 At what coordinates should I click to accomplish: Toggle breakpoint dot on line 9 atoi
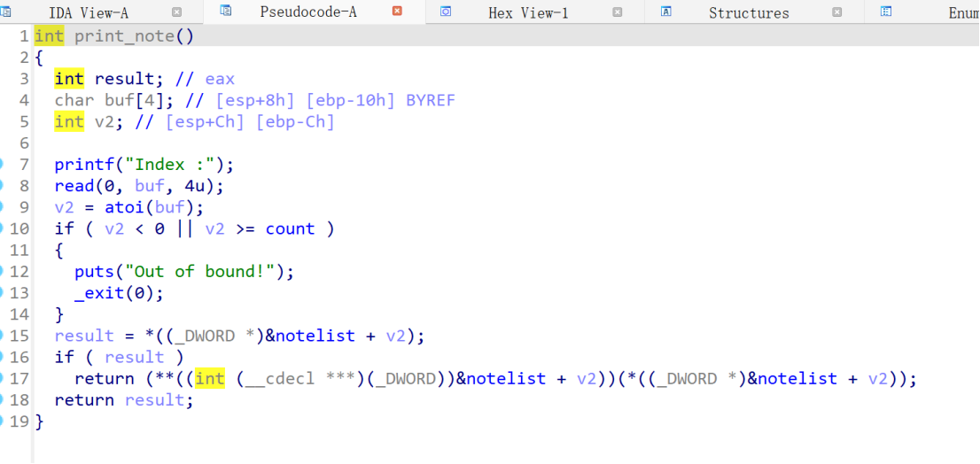click(2, 207)
